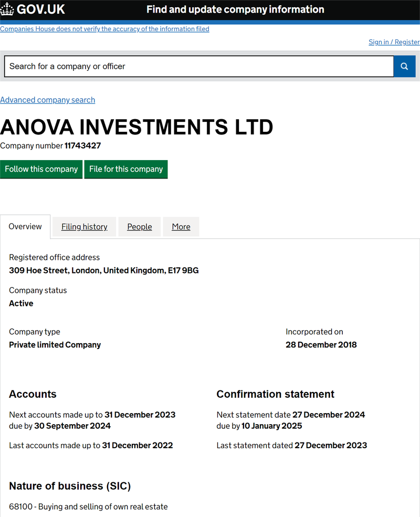Click the Active company status text
The image size is (420, 517).
click(x=21, y=303)
